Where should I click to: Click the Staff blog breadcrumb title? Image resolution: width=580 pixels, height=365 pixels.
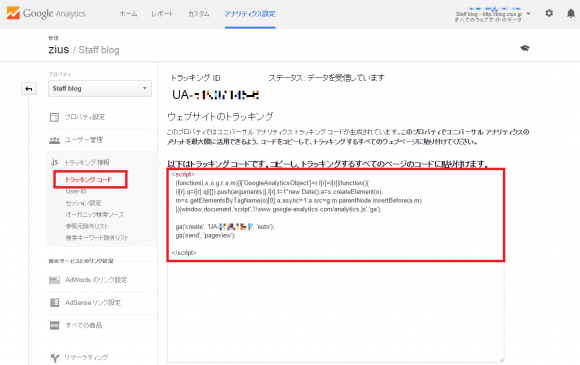(99, 50)
